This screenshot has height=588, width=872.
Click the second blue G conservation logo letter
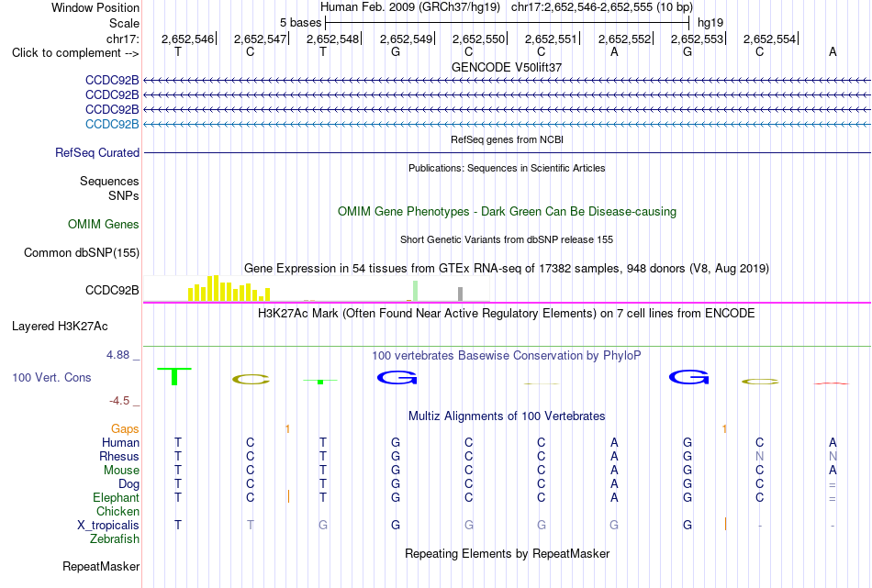pos(689,378)
